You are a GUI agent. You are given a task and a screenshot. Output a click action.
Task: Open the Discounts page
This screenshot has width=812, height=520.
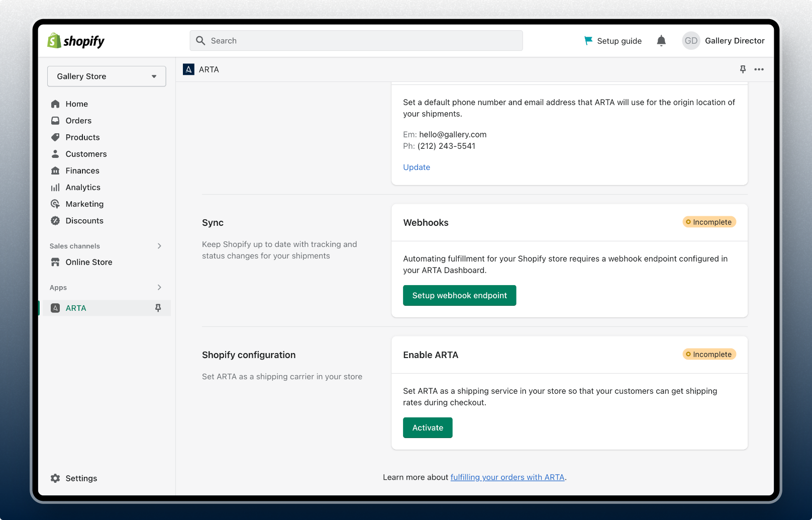pos(84,220)
